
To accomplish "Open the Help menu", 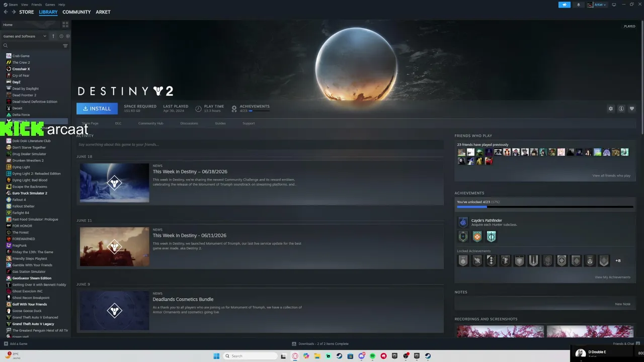I will (61, 5).
